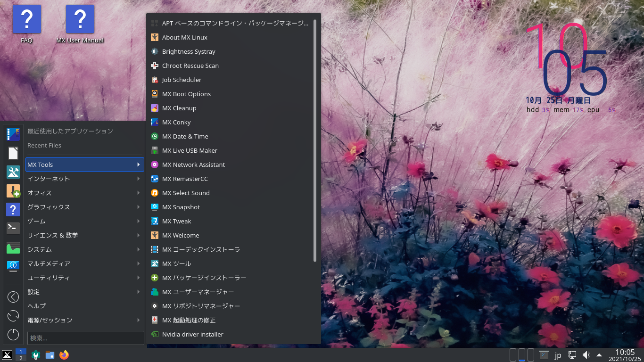The image size is (644, 362).
Task: Click the About MX Linux icon
Action: click(154, 37)
